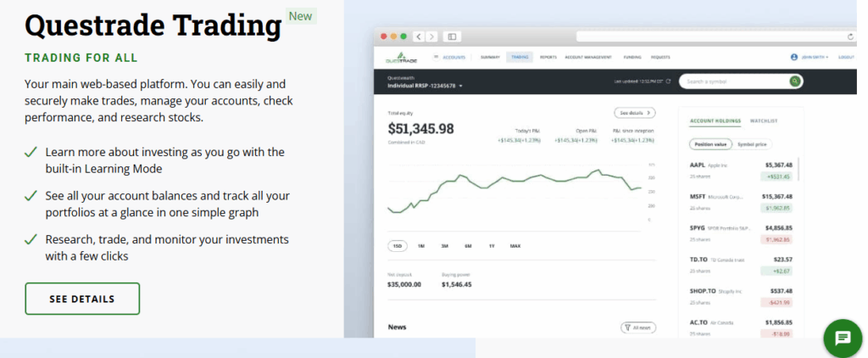This screenshot has height=358, width=868.
Task: Open the Reports tab
Action: point(548,57)
